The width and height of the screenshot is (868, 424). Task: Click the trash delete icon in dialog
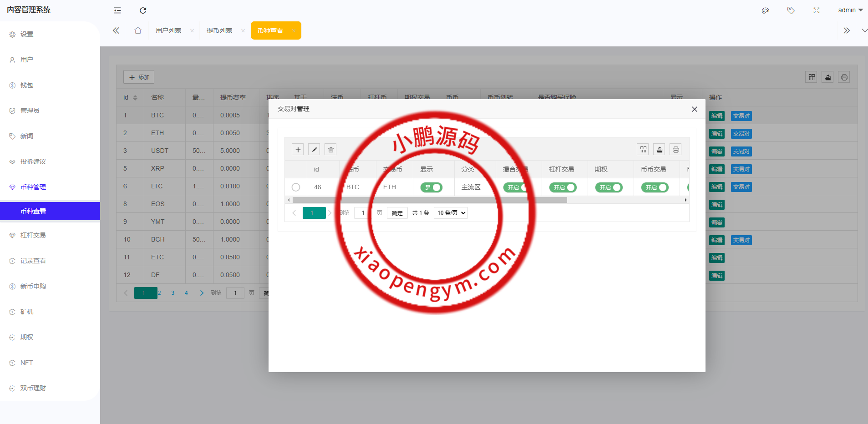(331, 150)
